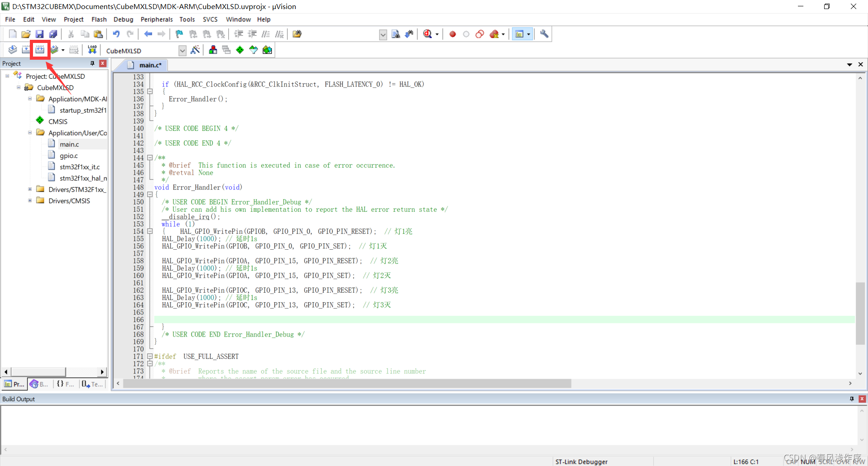This screenshot has height=466, width=868.
Task: Select the CMSIS component in the tree
Action: click(58, 121)
